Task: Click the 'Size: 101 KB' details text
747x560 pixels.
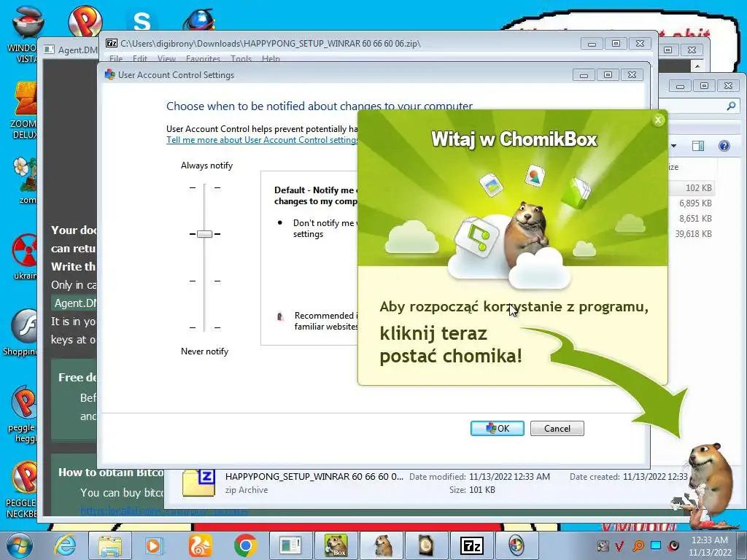Action: [x=472, y=489]
